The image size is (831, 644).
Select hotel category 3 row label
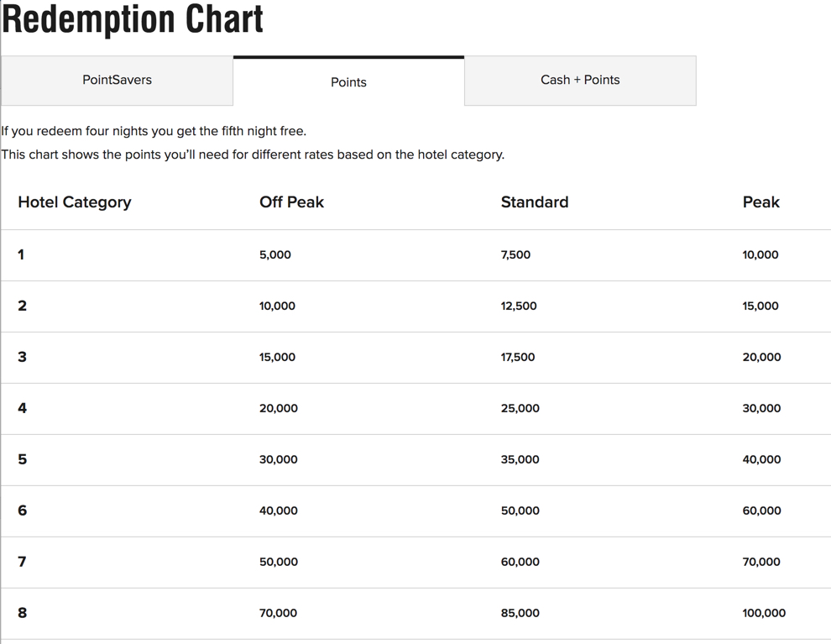pos(23,357)
